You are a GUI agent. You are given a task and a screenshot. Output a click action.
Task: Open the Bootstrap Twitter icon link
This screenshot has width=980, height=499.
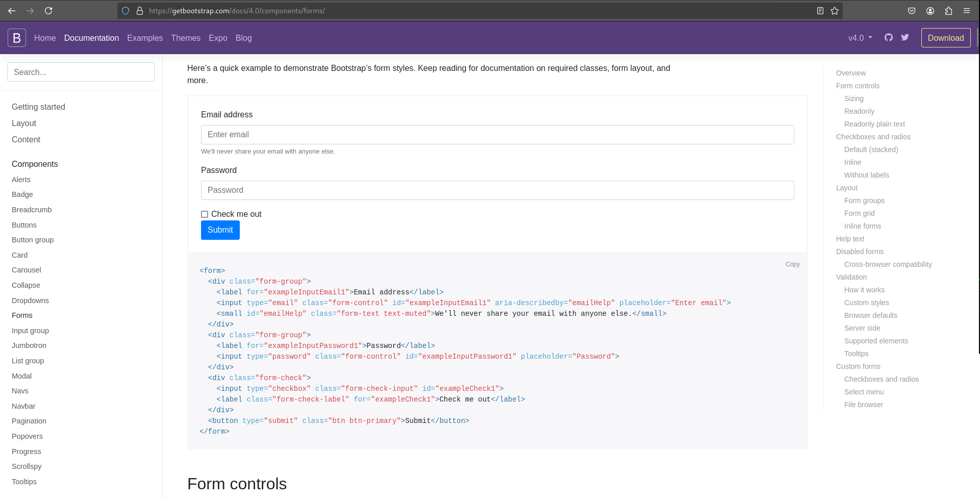coord(905,37)
